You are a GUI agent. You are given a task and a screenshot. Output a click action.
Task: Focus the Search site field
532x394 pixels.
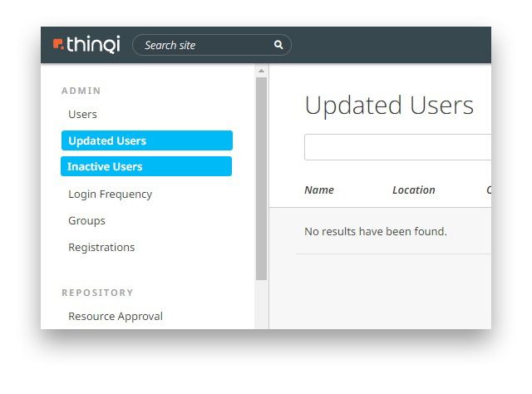pyautogui.click(x=212, y=45)
